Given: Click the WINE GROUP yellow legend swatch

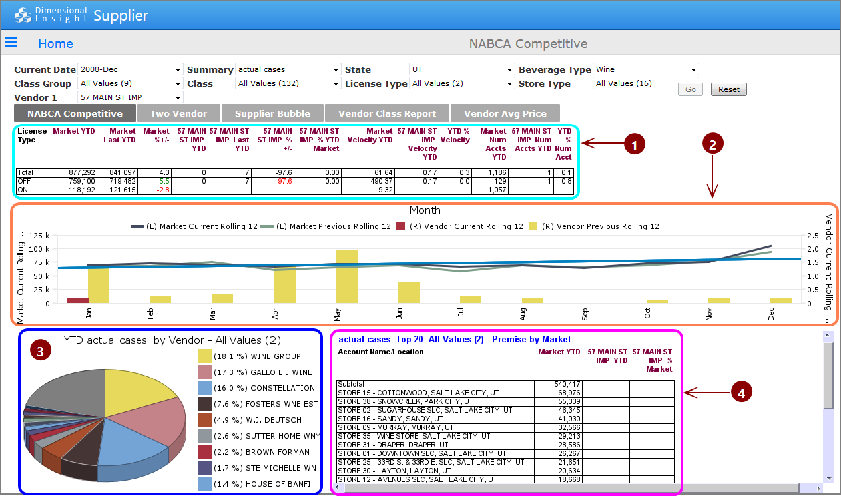Looking at the screenshot, I should [204, 356].
